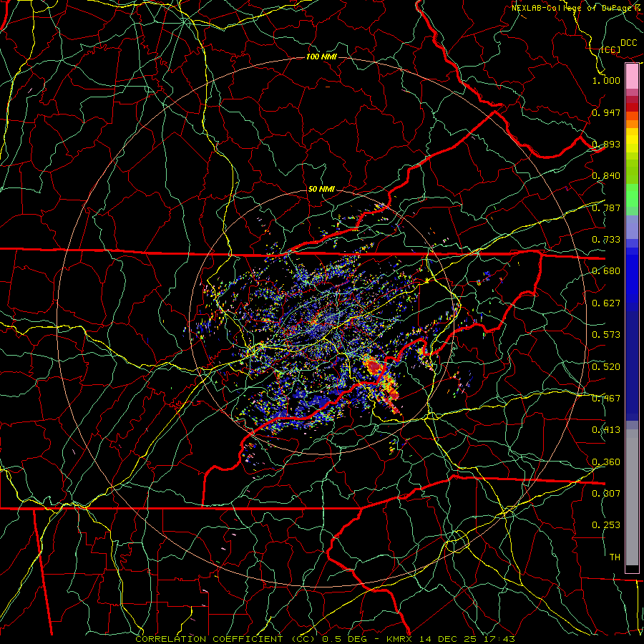Select the 0.307 scale value
Viewport: 644px width, 644px height.
coord(606,493)
